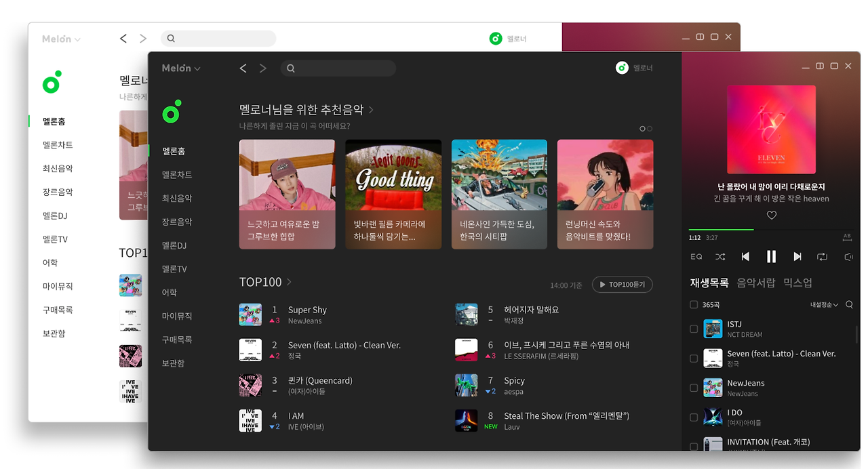Open 마이뮤직 in dark sidebar

click(x=177, y=316)
